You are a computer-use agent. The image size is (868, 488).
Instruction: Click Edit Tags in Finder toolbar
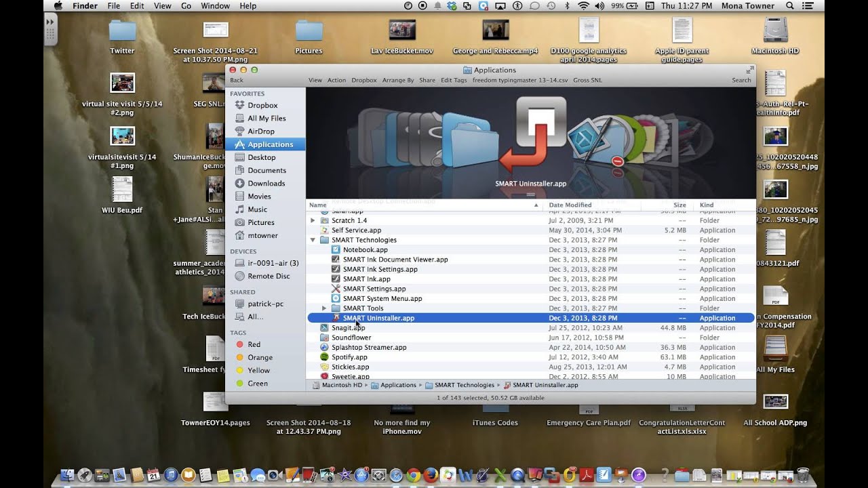[x=454, y=80]
